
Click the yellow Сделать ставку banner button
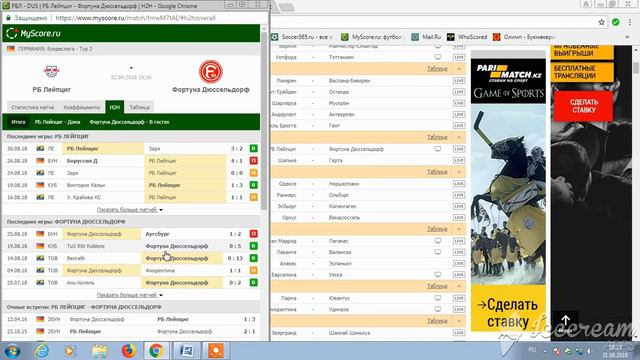(508, 313)
